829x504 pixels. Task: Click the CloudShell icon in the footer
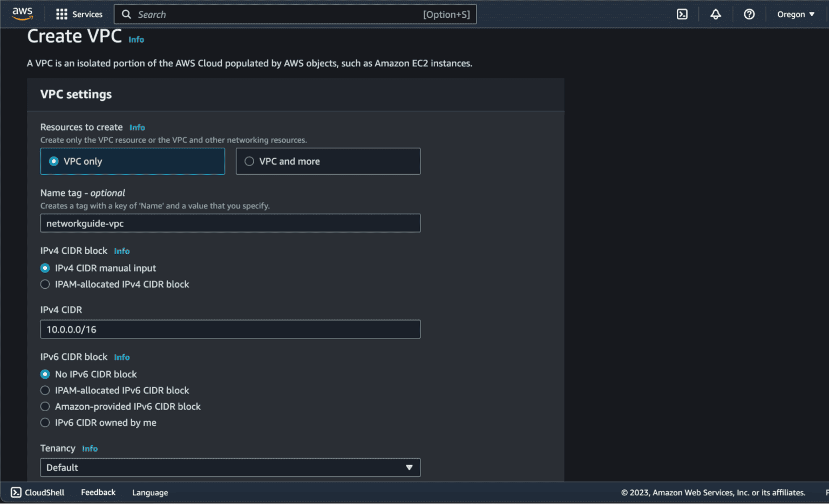16,492
